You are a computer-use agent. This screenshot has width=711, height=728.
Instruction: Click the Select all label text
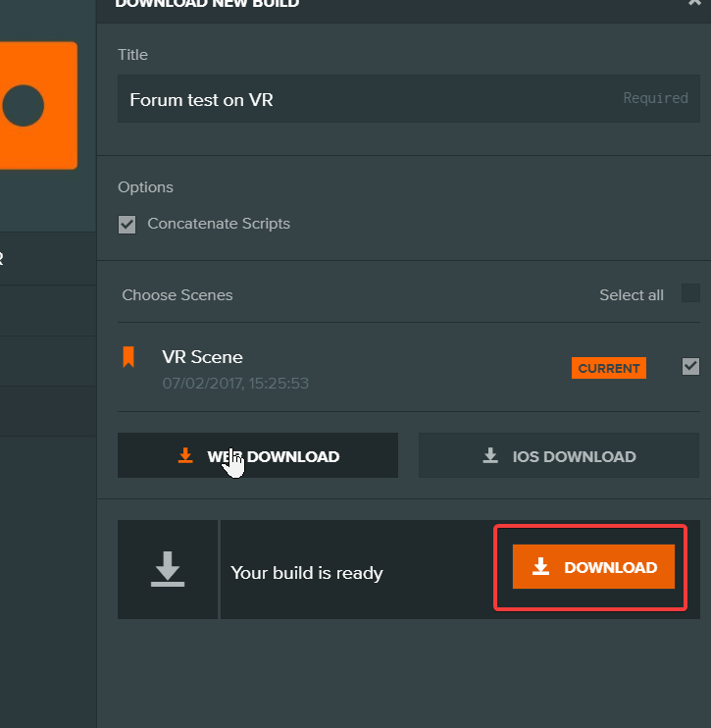click(x=631, y=295)
